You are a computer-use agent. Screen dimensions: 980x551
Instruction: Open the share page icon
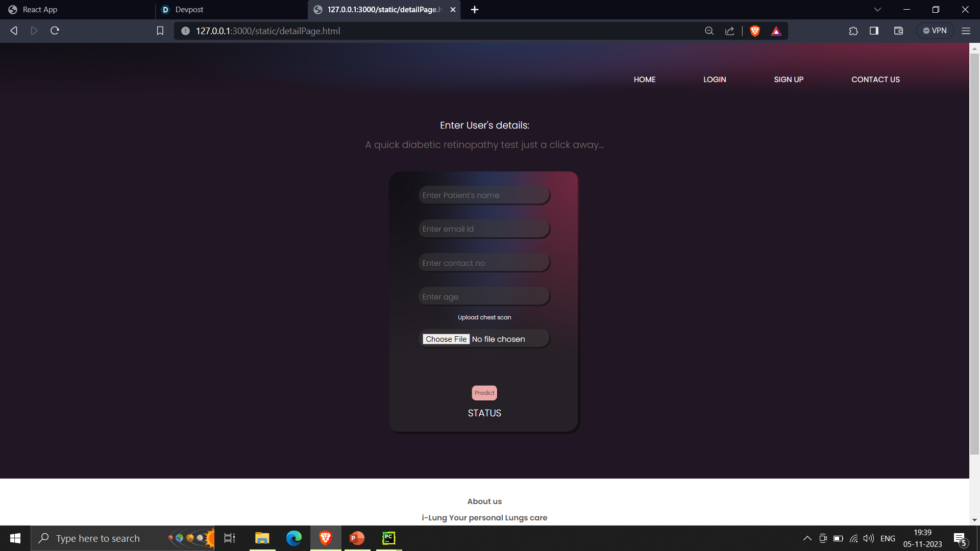pyautogui.click(x=730, y=31)
